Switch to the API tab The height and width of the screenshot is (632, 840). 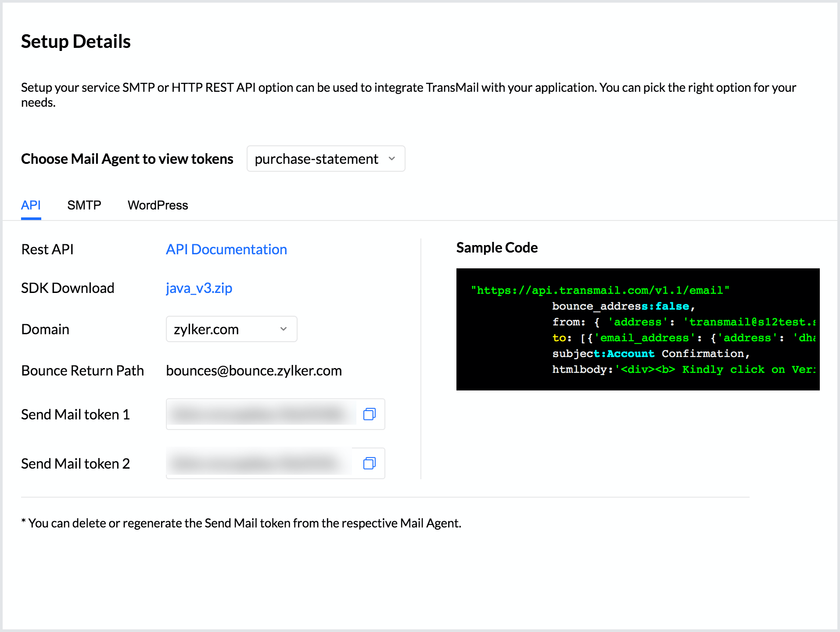coord(31,205)
